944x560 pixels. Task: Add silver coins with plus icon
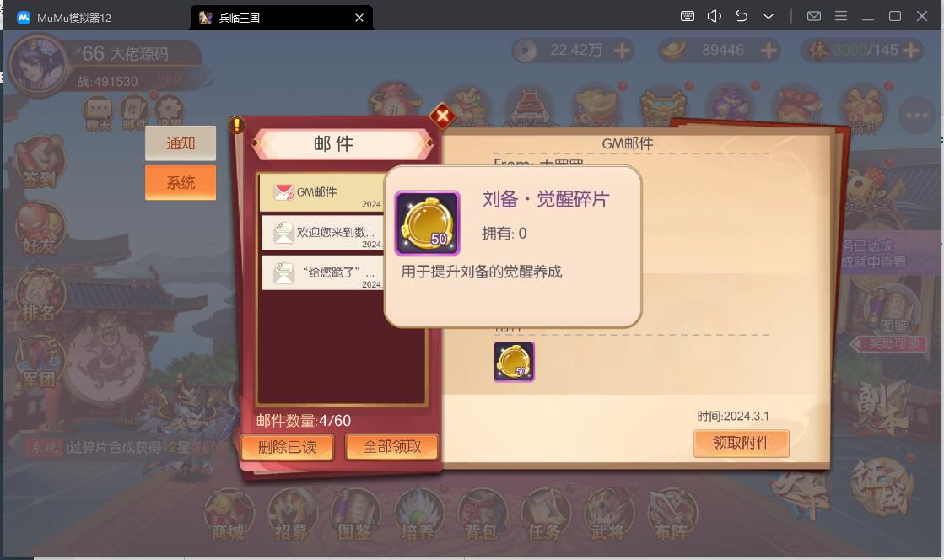point(622,50)
